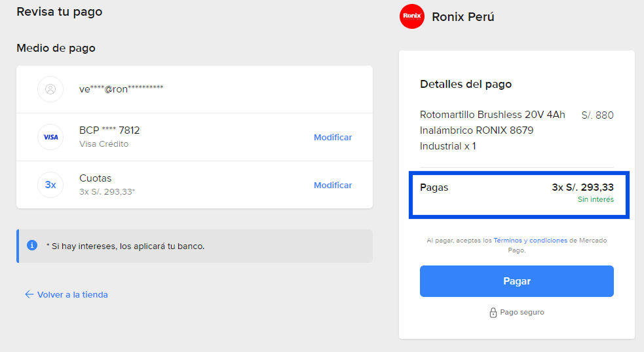Screen dimensions: 644x352
Task: Click the Rotomartillo Brushless product description
Action: pyautogui.click(x=493, y=130)
